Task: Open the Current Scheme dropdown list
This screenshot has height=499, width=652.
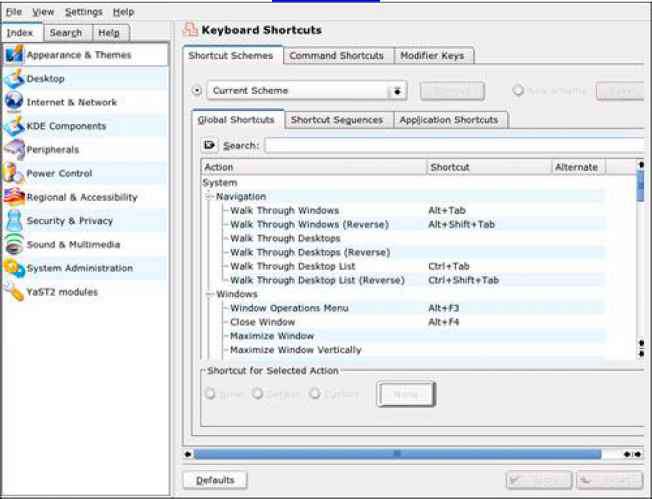Action: point(399,91)
